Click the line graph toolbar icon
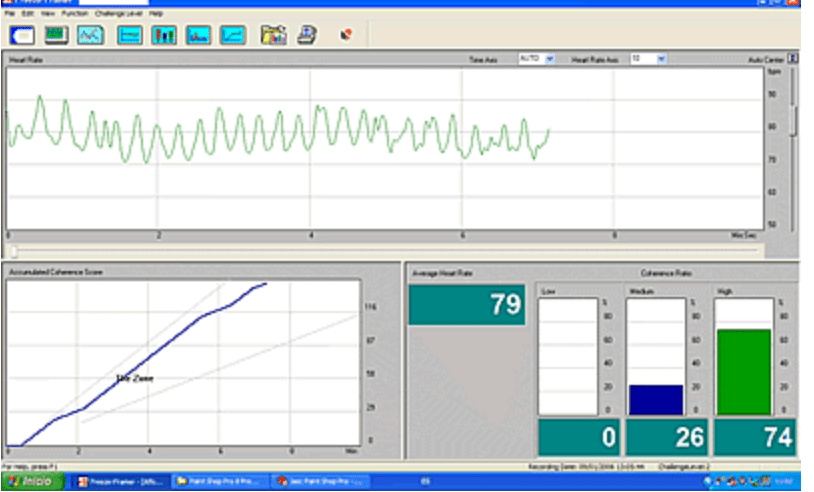The image size is (814, 492). pyautogui.click(x=91, y=35)
